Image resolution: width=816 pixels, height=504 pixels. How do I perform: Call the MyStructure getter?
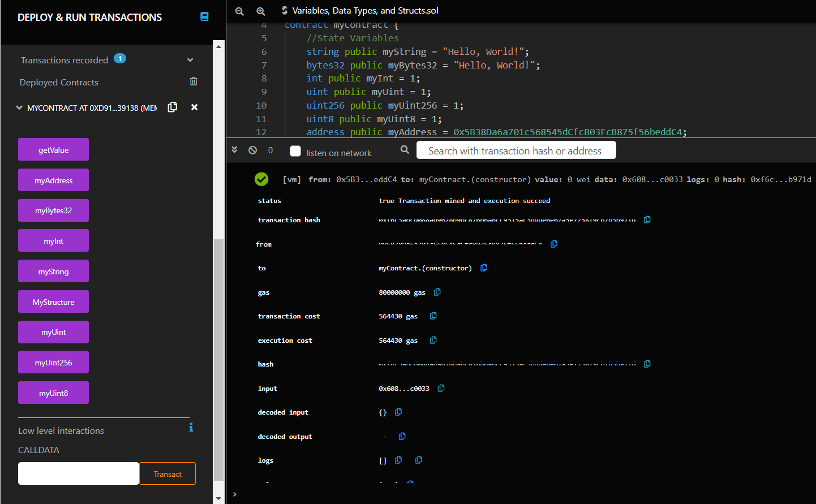(53, 302)
